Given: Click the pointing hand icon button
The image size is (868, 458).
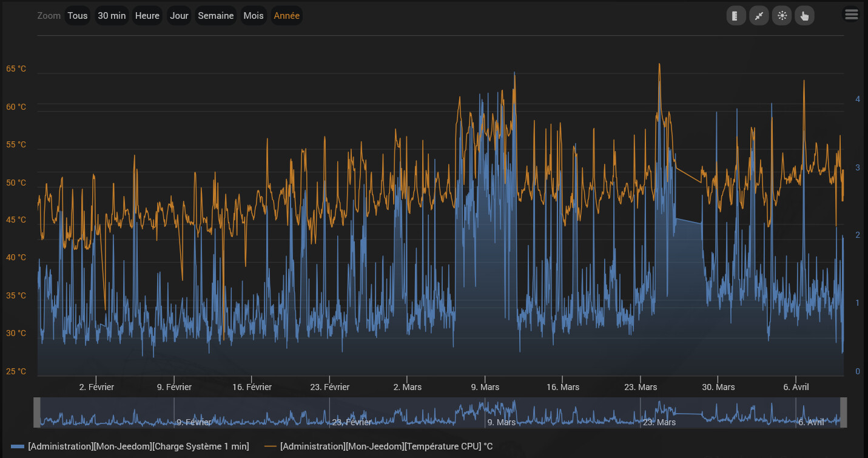Looking at the screenshot, I should (x=805, y=16).
